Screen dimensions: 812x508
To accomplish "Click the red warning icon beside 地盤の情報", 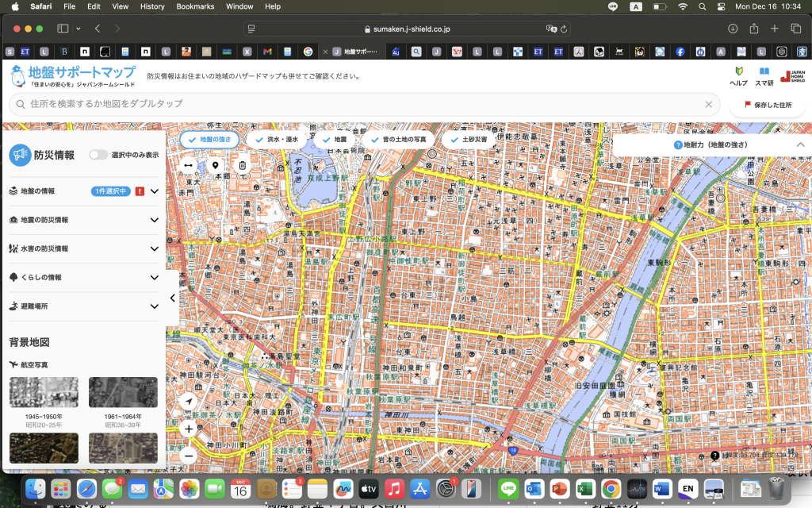I will pyautogui.click(x=140, y=191).
